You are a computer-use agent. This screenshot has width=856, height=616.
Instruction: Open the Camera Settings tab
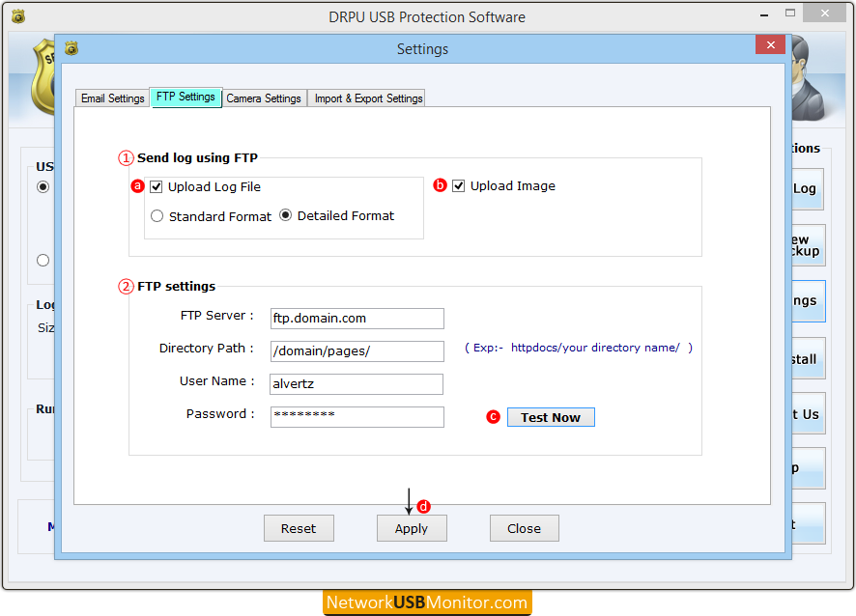(264, 98)
